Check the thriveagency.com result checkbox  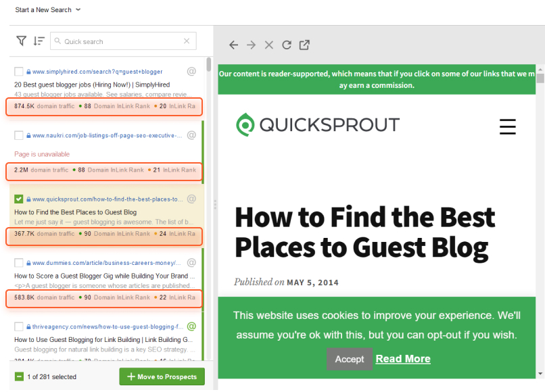[19, 326]
